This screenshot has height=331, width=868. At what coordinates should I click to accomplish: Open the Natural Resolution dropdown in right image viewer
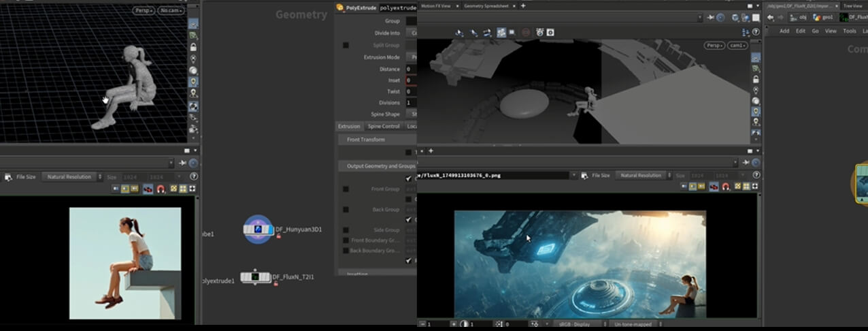pyautogui.click(x=645, y=175)
